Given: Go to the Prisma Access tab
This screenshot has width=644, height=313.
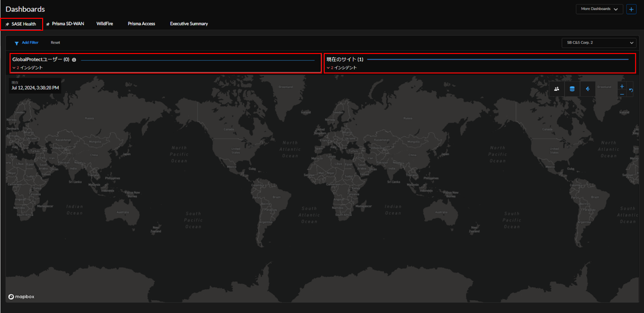Looking at the screenshot, I should point(141,24).
